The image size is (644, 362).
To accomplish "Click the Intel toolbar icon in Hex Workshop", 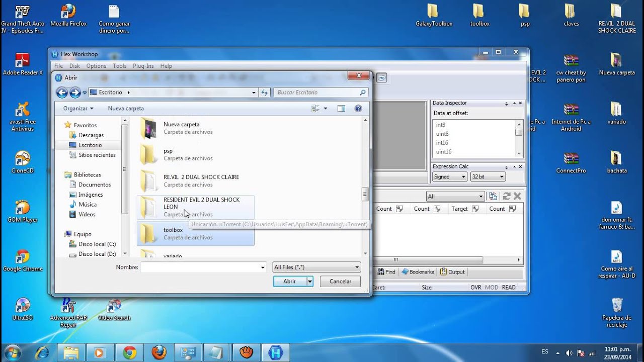I will point(382,77).
